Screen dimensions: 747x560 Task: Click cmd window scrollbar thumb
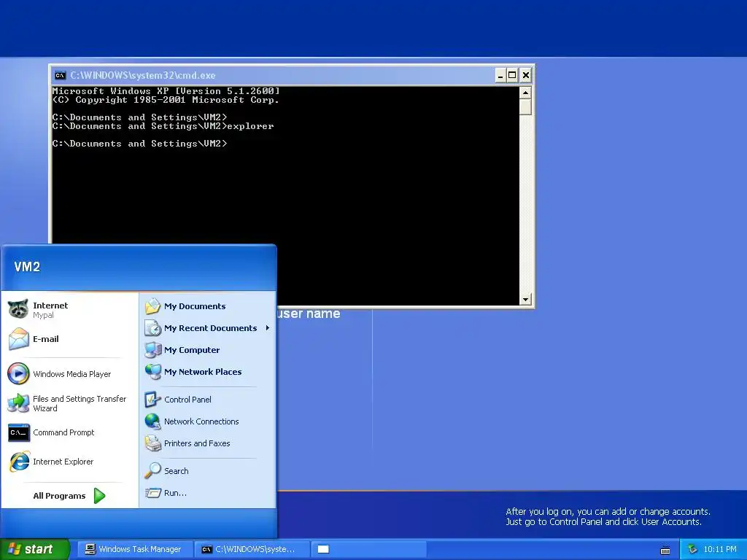click(525, 106)
